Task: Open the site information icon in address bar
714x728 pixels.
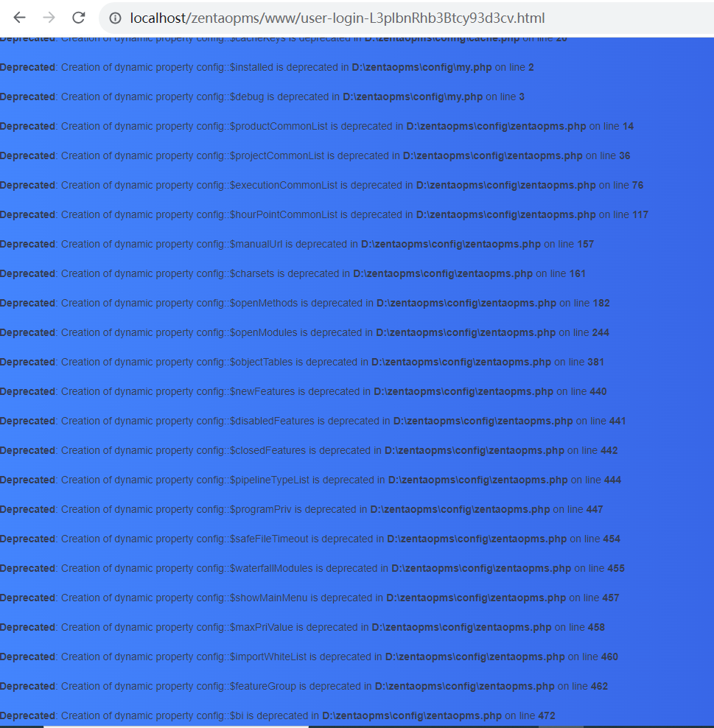Action: (x=115, y=18)
